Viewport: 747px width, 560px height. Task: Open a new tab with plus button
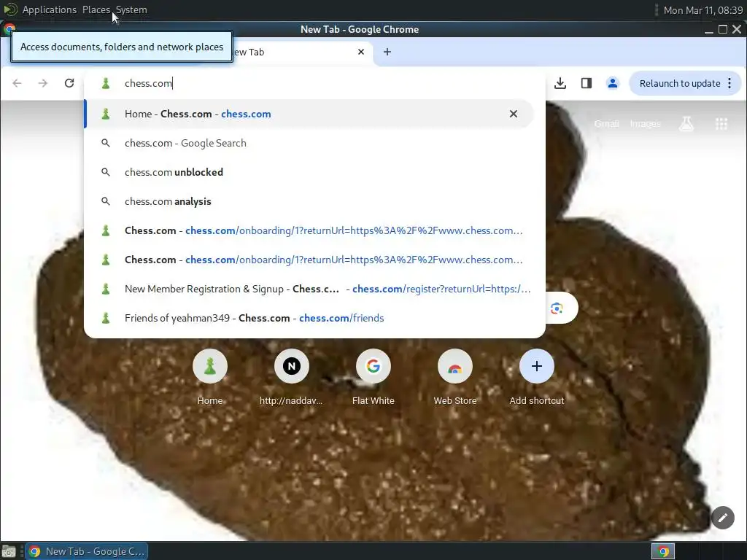point(387,52)
